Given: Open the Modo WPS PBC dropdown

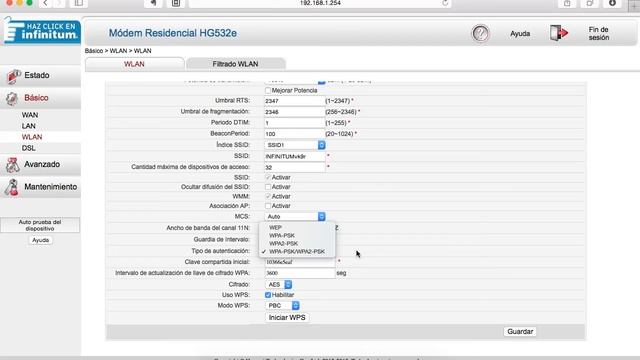Looking at the screenshot, I should 283,305.
